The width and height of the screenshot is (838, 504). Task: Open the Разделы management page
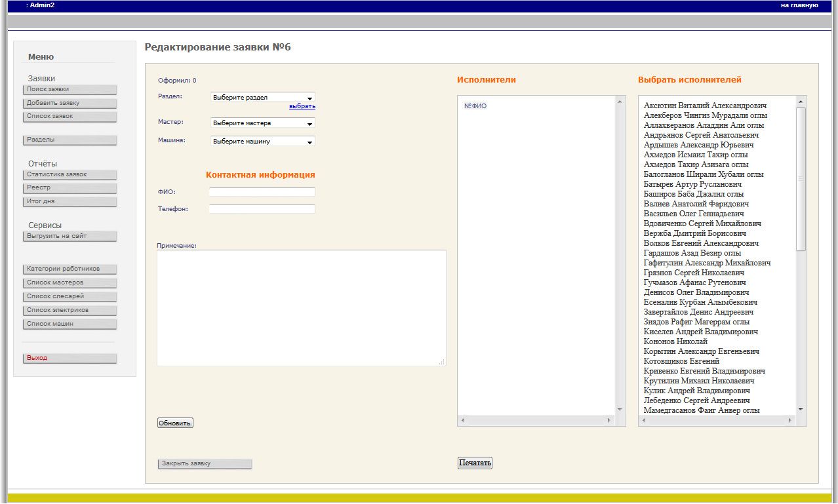tap(70, 140)
